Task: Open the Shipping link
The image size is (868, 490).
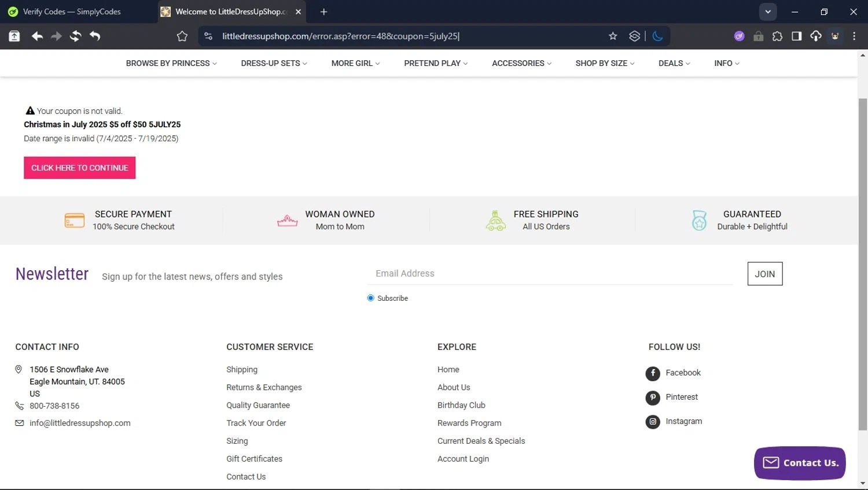Action: 242,370
